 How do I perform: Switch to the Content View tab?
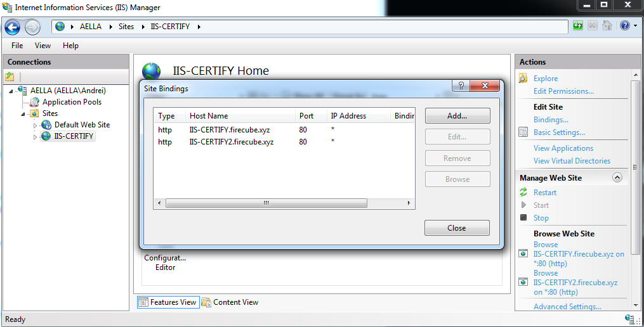230,302
